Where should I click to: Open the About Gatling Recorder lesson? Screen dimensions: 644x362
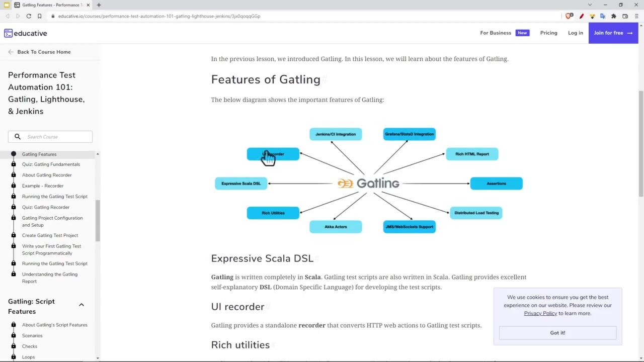(47, 175)
